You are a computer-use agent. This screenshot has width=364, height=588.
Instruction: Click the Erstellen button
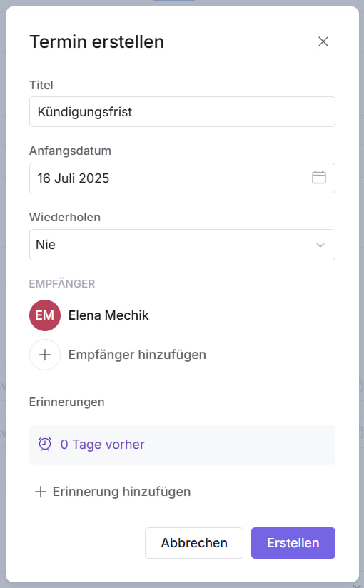click(x=293, y=543)
